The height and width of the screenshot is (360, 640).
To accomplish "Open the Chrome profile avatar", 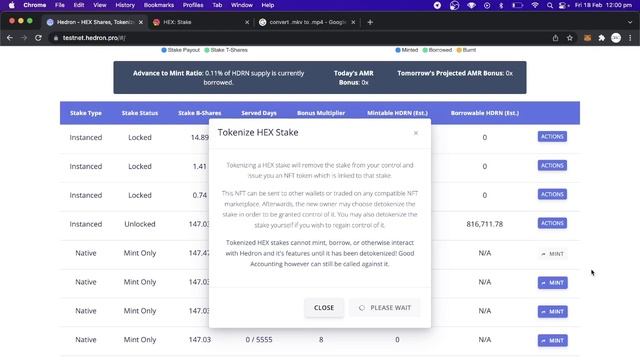I will 616,38.
